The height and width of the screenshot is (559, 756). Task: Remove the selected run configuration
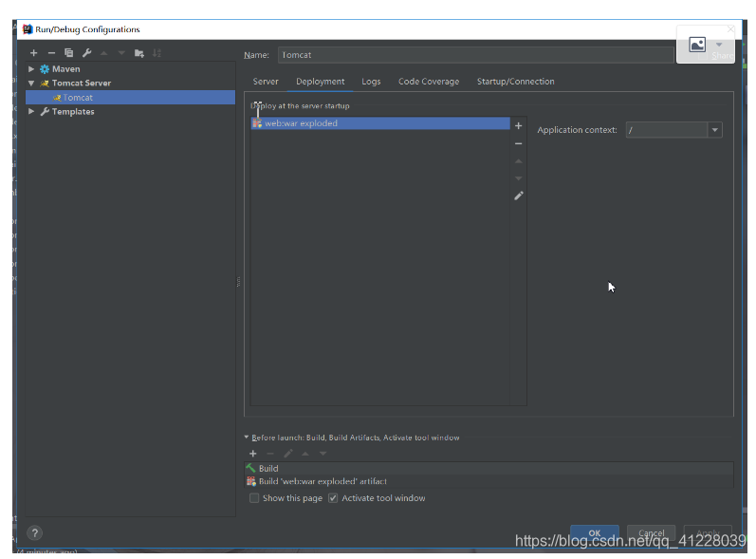pyautogui.click(x=51, y=53)
